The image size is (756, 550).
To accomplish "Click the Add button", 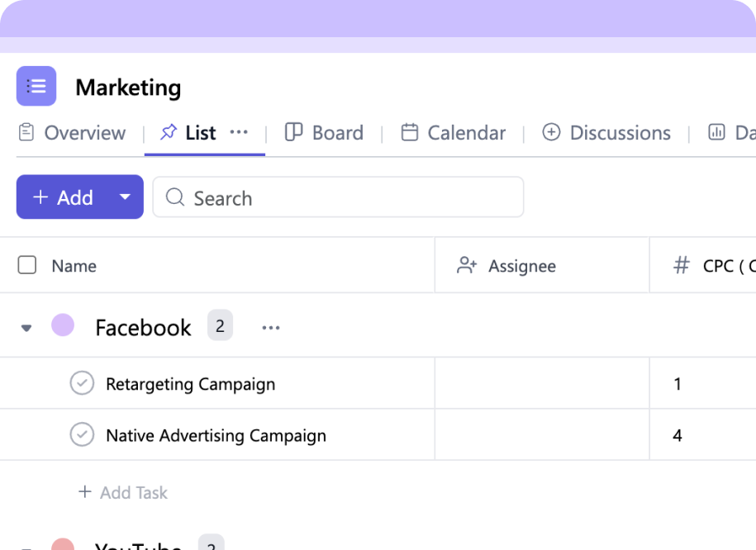I will coord(63,197).
